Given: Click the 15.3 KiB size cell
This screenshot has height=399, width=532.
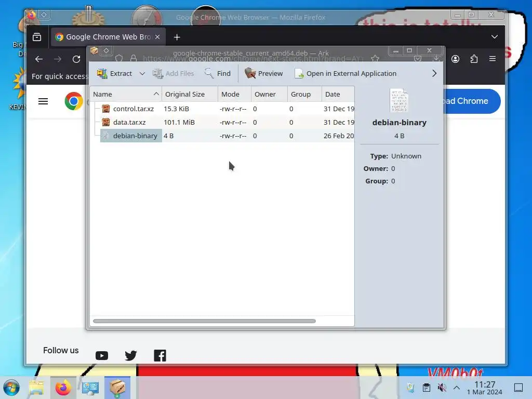Looking at the screenshot, I should click(177, 109).
